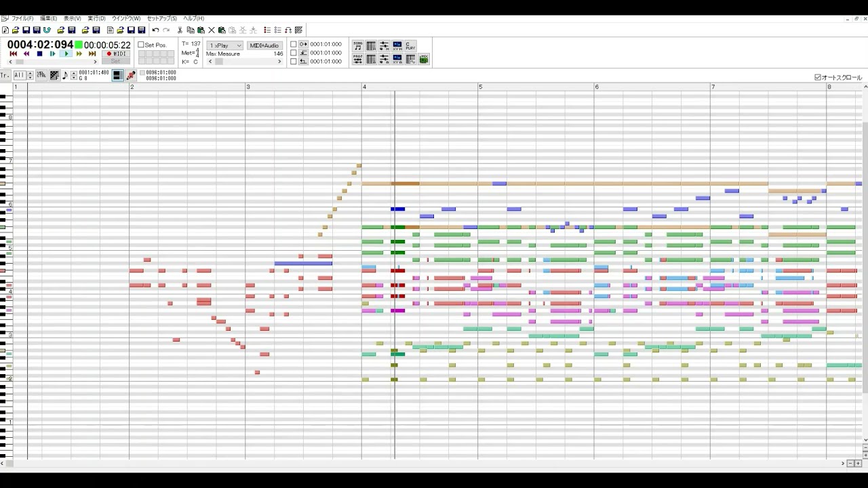Click the MIDI+Audio button

point(264,45)
